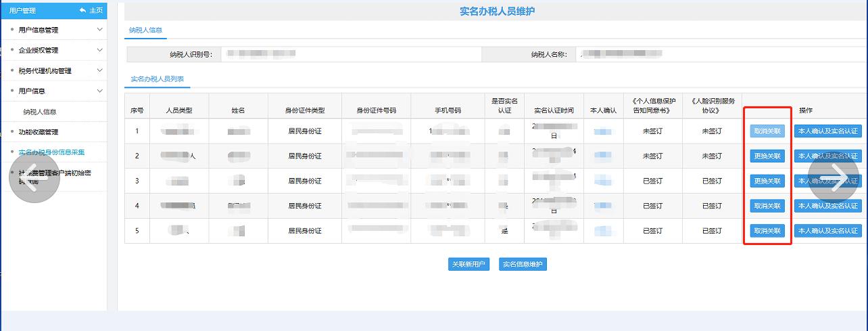Collapse the 用户信息 chevron
This screenshot has height=331, width=868.
tap(100, 91)
